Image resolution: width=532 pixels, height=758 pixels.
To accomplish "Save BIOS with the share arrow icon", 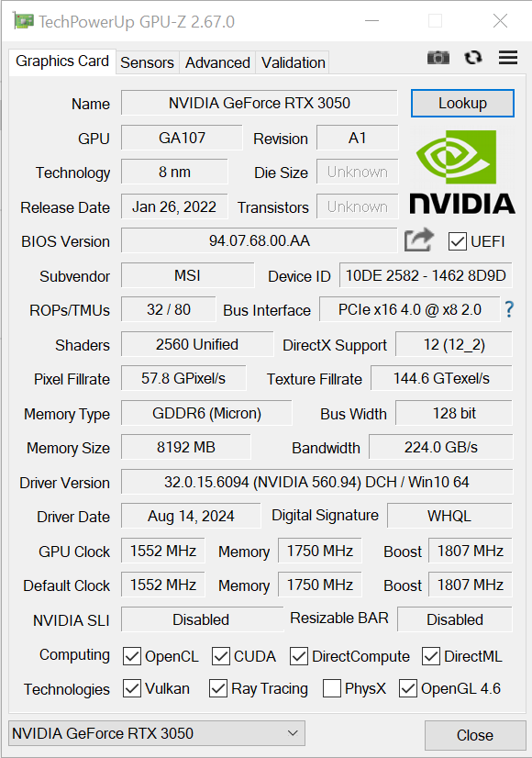I will coord(418,240).
